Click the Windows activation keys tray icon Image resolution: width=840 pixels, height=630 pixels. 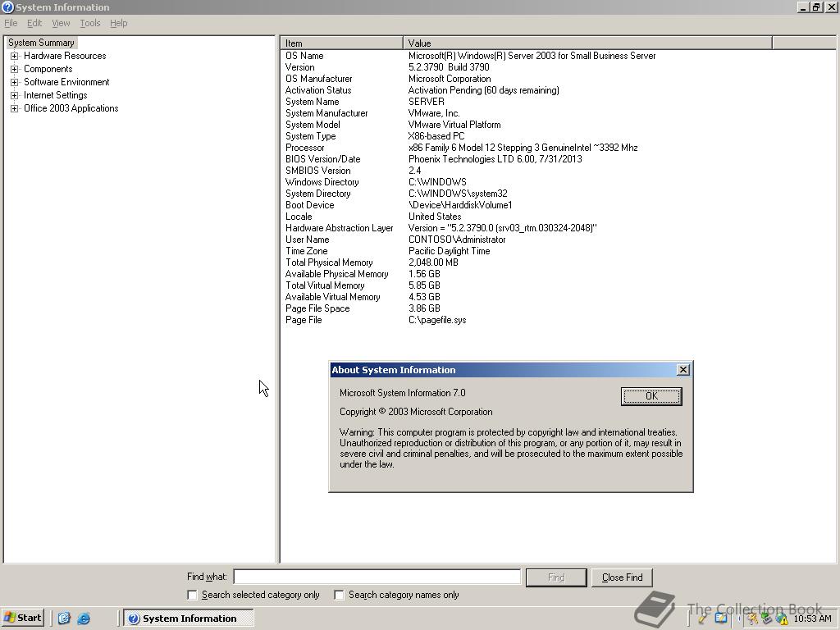tap(752, 619)
